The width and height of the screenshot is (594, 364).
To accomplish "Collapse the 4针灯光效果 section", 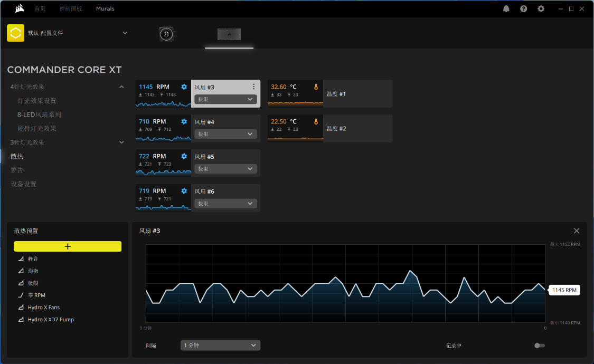I will click(x=121, y=87).
